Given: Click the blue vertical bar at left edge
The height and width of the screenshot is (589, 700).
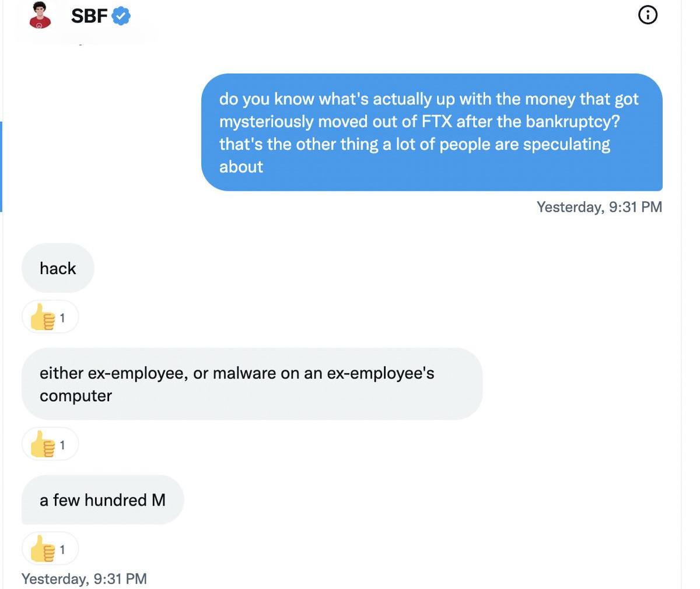Looking at the screenshot, I should click(x=1, y=167).
